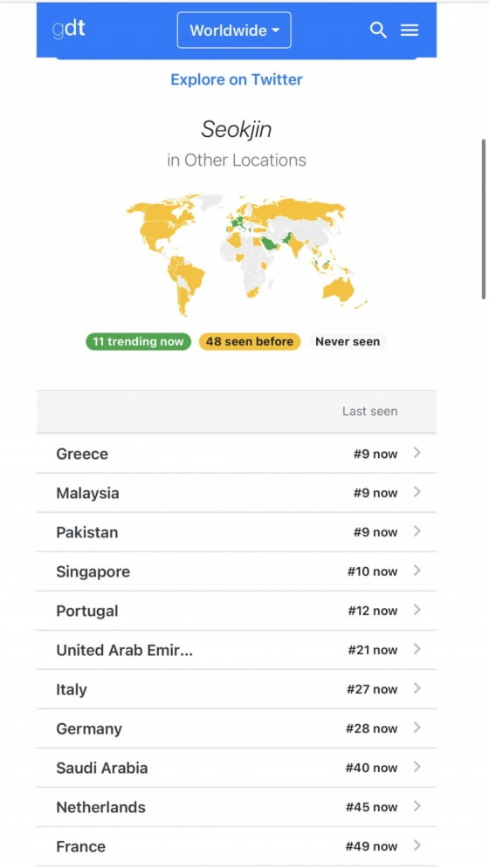
Task: Select the Never seen badge
Action: pyautogui.click(x=348, y=342)
